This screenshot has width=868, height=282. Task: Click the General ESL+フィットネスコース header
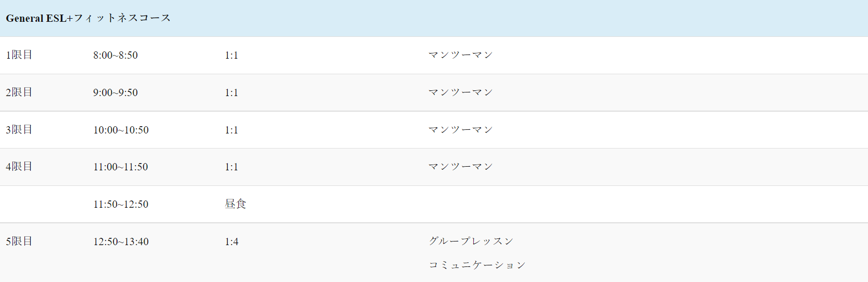[x=88, y=18]
